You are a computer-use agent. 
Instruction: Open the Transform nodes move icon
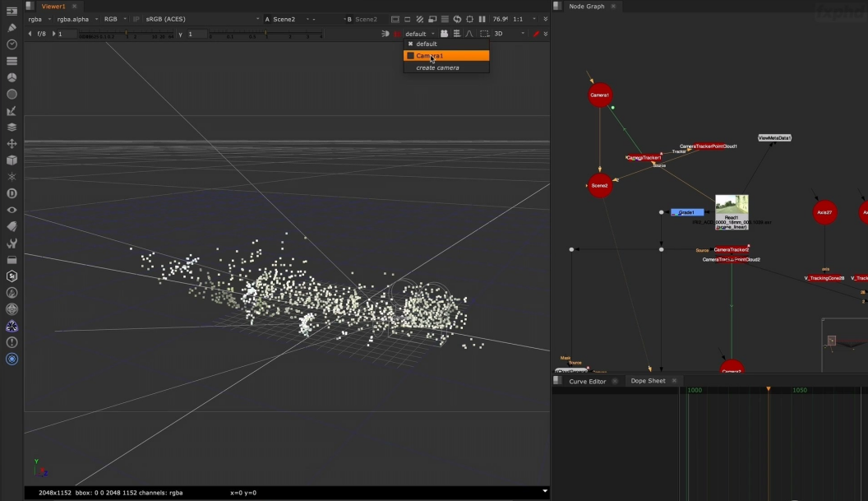pyautogui.click(x=12, y=143)
